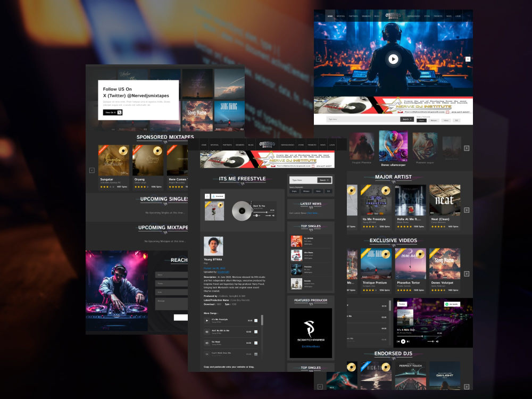This screenshot has height=399, width=532.
Task: Open the Click Here link under Latest News
Action: 312,213
